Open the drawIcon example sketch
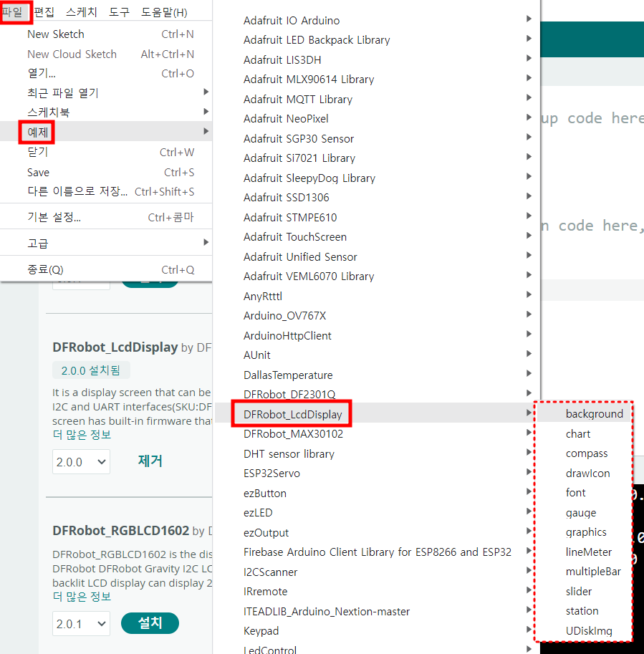The image size is (644, 654). pyautogui.click(x=584, y=473)
